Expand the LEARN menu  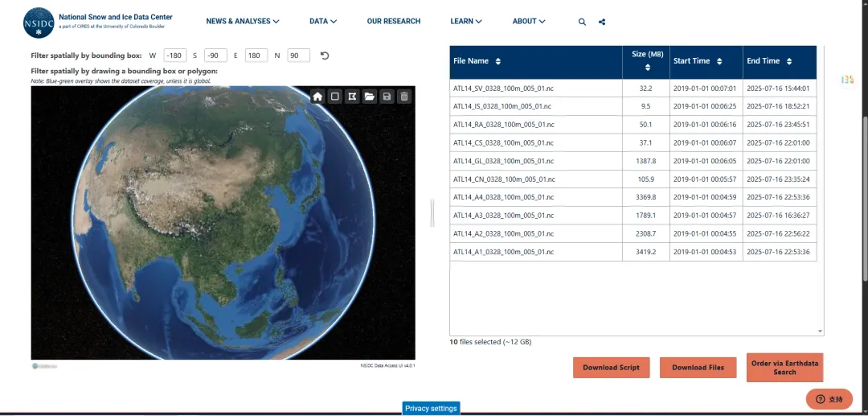pos(466,21)
